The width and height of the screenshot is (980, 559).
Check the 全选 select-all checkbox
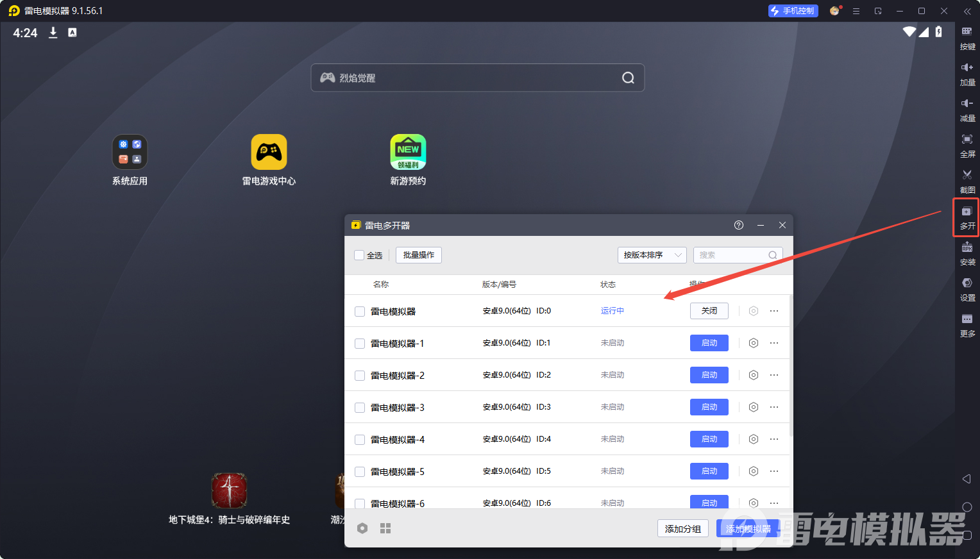[359, 255]
